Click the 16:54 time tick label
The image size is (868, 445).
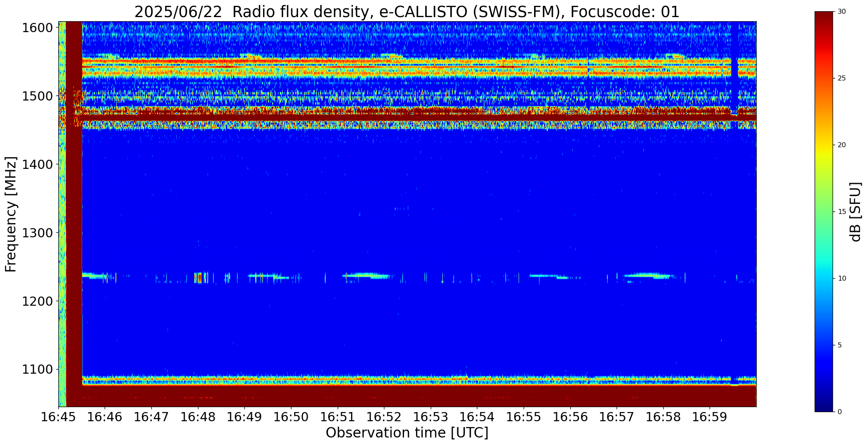click(477, 417)
